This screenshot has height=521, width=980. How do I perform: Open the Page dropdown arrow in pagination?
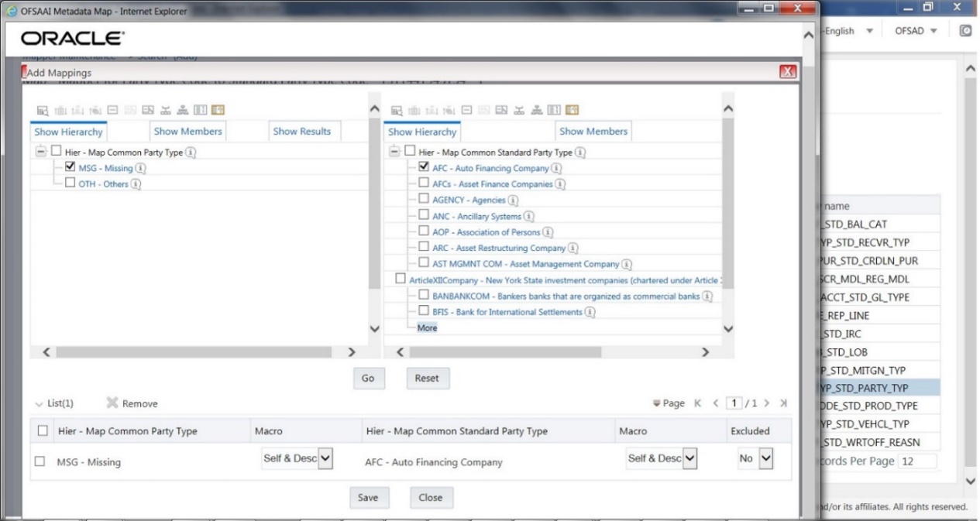[x=658, y=403]
